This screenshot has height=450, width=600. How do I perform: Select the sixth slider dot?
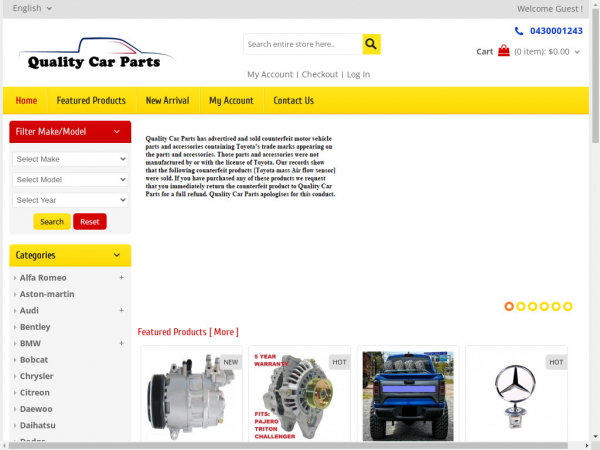(x=568, y=306)
